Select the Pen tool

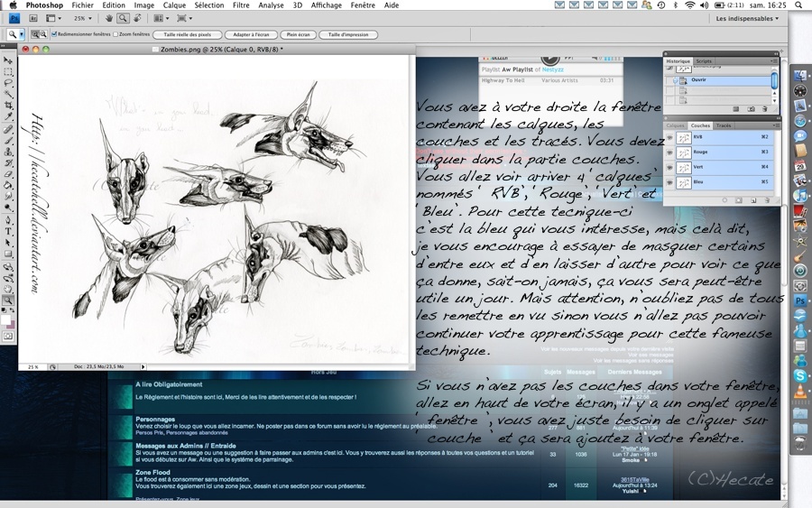[x=8, y=222]
